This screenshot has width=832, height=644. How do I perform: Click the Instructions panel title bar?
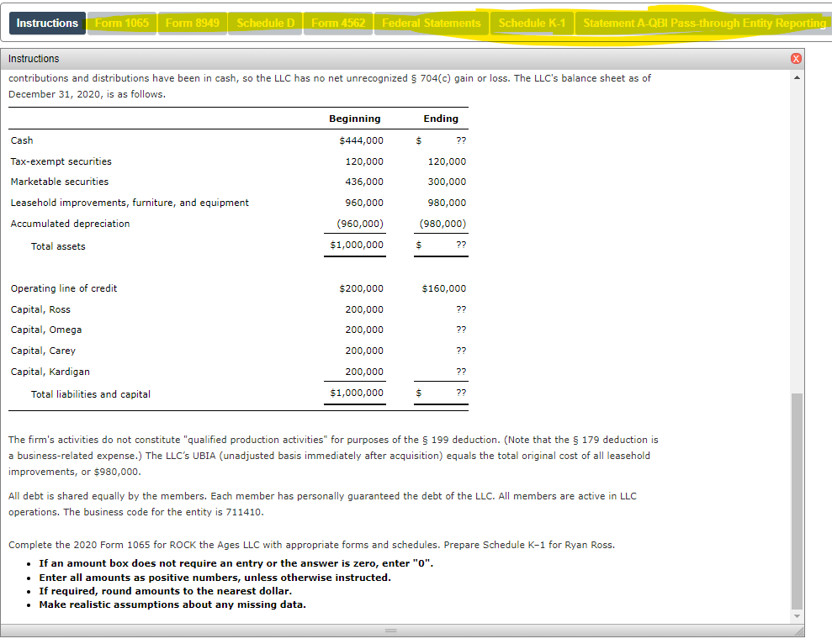click(252, 58)
